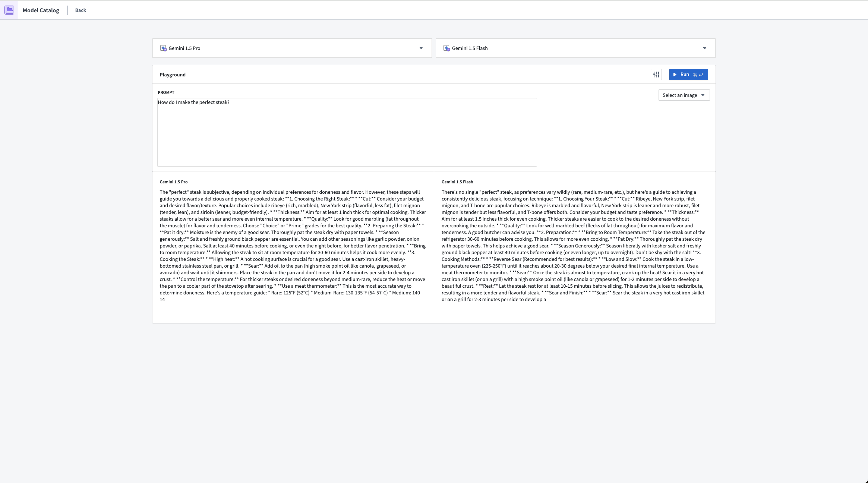Open the Select an image dropdown
868x483 pixels.
click(x=684, y=95)
